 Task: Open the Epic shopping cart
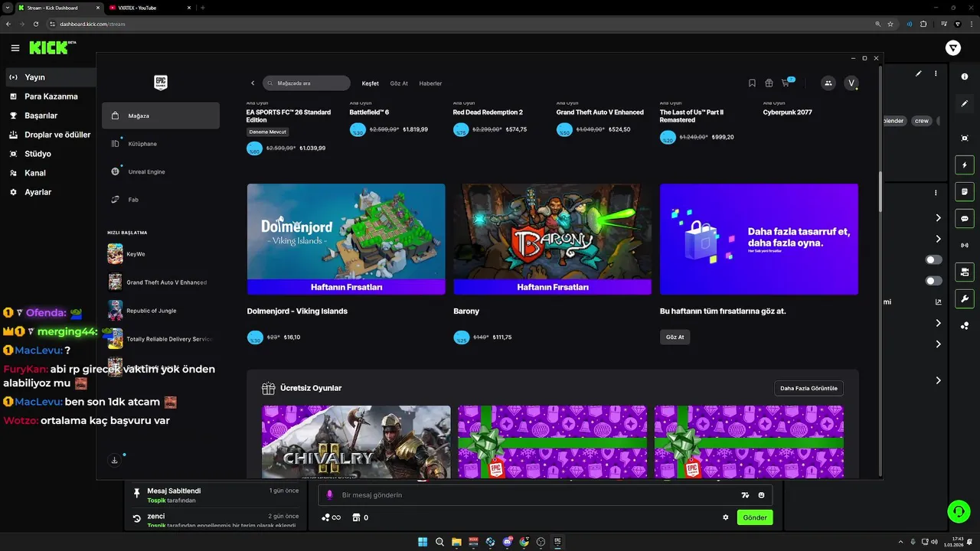coord(786,83)
